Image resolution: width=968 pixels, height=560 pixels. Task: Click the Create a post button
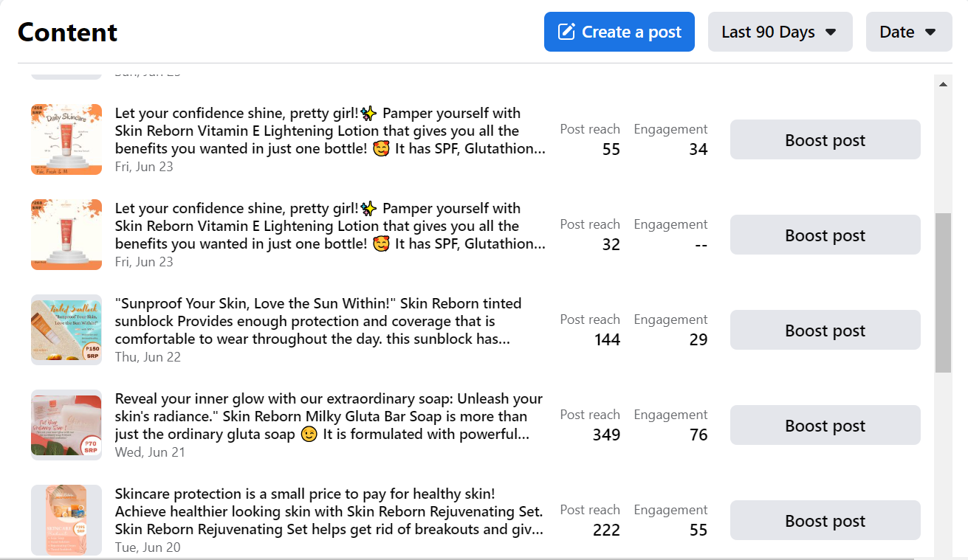619,32
